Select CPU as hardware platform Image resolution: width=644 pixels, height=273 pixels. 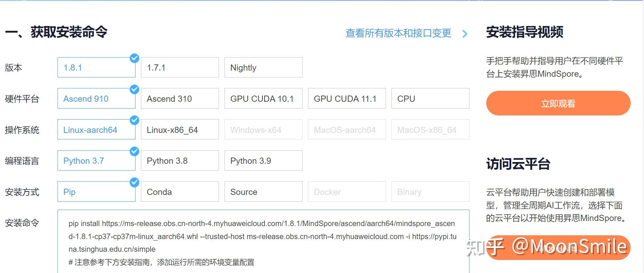(430, 99)
